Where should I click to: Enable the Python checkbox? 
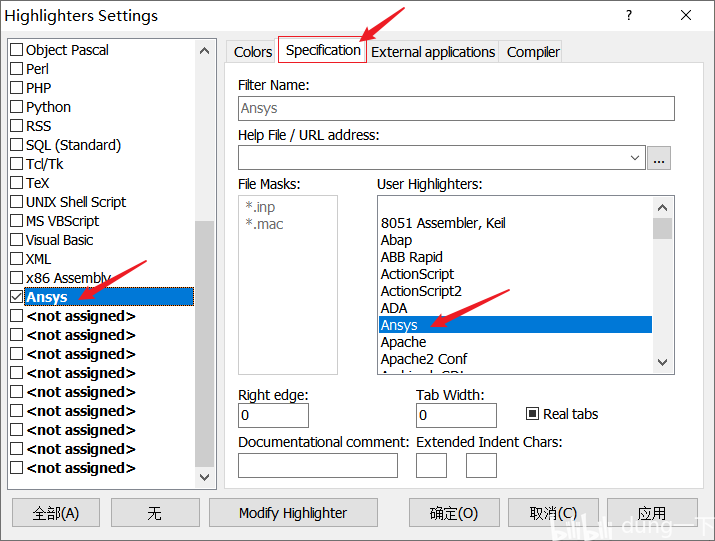[16, 107]
